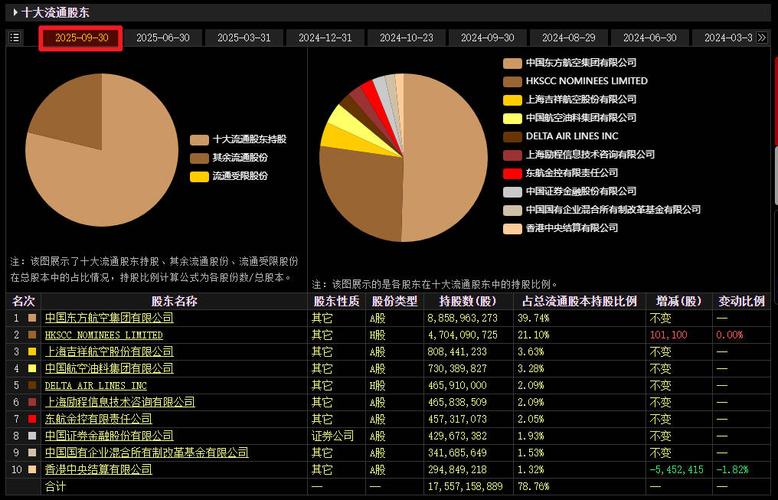Click the green value -1.82%

(732, 469)
